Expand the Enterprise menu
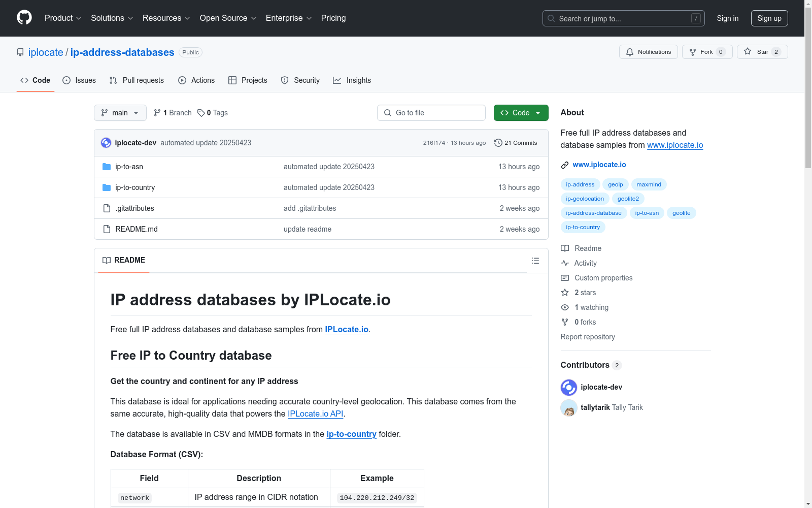Viewport: 812px width, 508px height. click(x=289, y=18)
